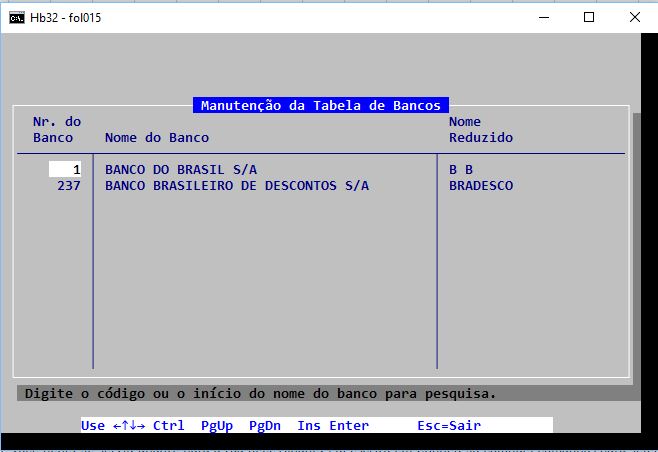Click the Nome do Banco column header
The width and height of the screenshot is (658, 452).
157,138
